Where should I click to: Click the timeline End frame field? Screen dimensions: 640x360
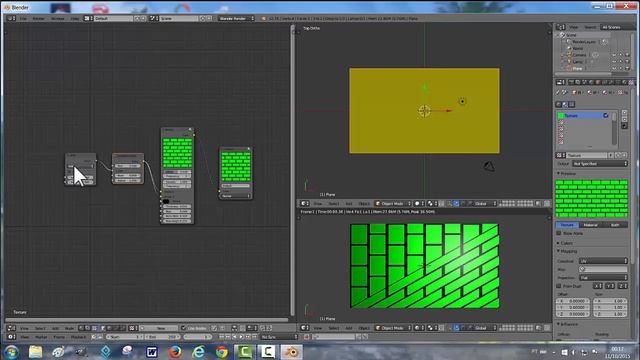[162, 337]
